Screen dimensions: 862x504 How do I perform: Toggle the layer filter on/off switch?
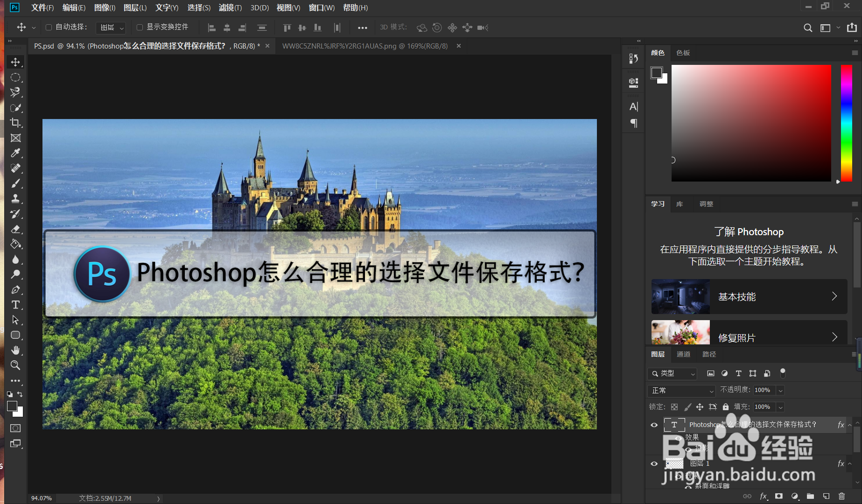[x=783, y=373]
